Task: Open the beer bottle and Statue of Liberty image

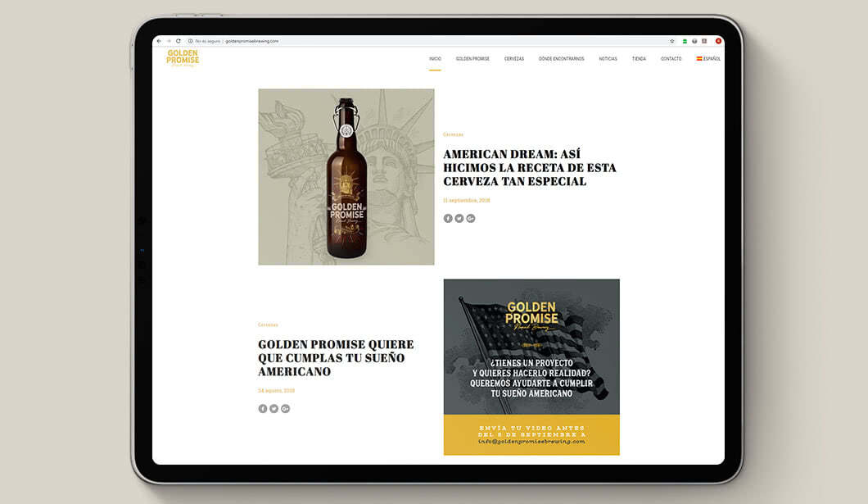Action: tap(346, 177)
